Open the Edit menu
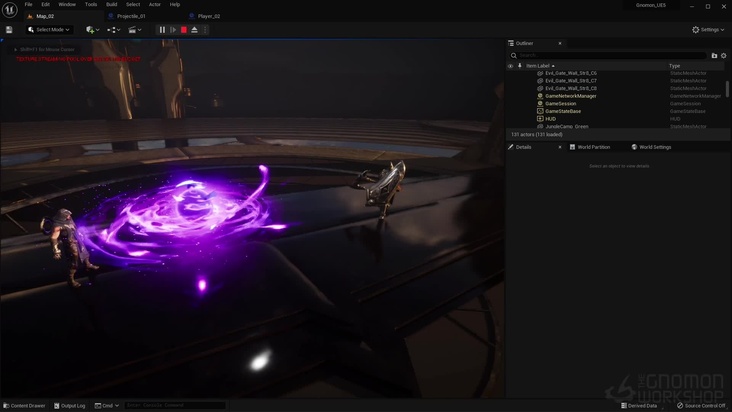 click(x=45, y=4)
